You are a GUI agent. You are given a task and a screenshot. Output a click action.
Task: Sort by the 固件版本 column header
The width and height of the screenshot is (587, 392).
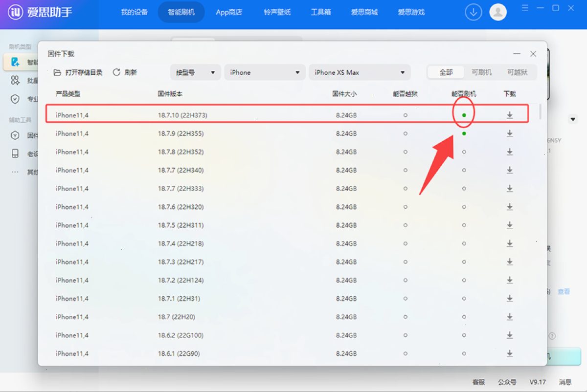[x=170, y=93]
